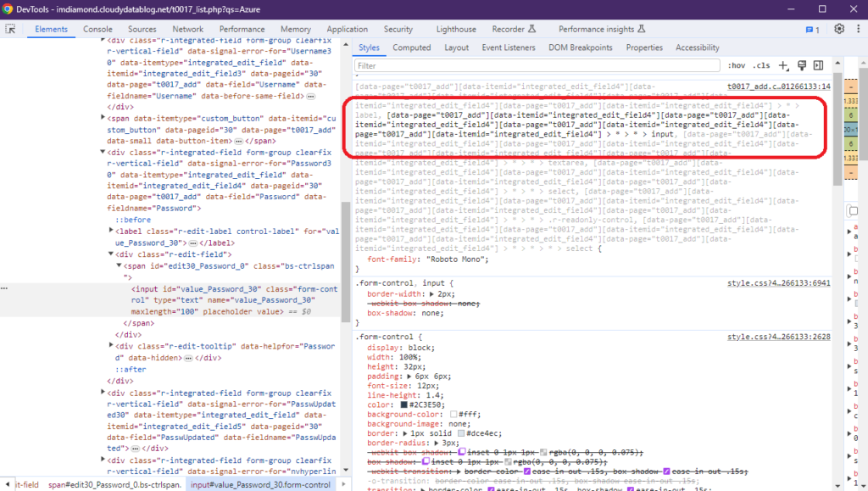This screenshot has height=491, width=868.
Task: Expand ellipsis in the r-edit-tooltip div
Action: (188, 358)
